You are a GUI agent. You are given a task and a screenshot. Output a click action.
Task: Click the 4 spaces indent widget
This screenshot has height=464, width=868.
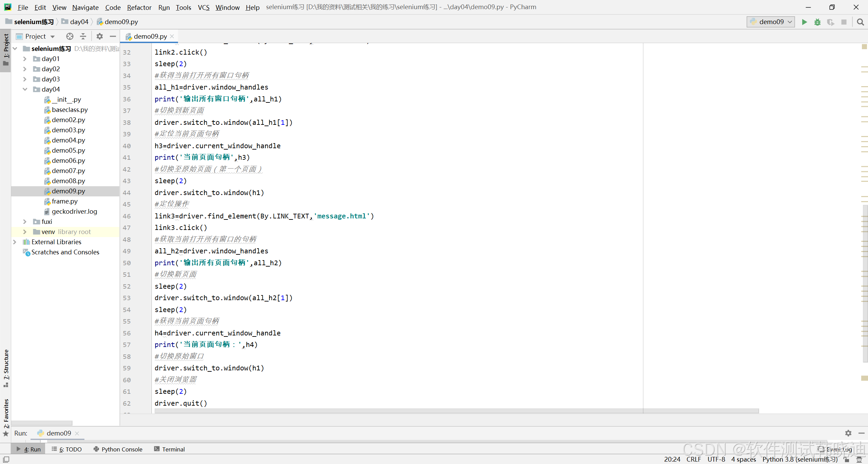click(x=744, y=459)
